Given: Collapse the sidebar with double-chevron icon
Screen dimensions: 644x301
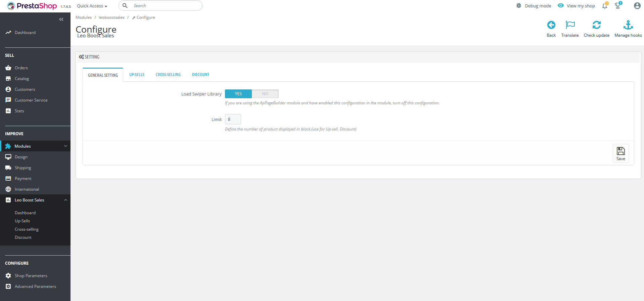Looking at the screenshot, I should pos(61,20).
